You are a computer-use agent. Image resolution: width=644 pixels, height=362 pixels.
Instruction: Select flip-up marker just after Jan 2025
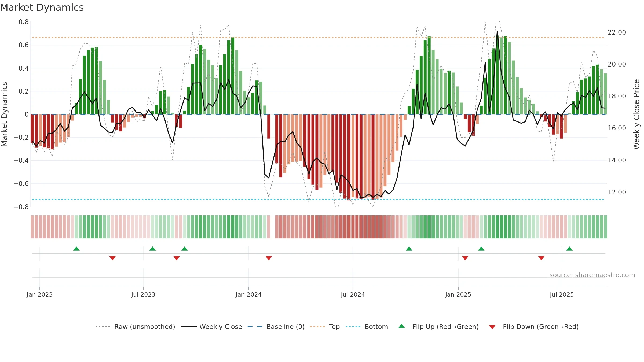pos(481,249)
